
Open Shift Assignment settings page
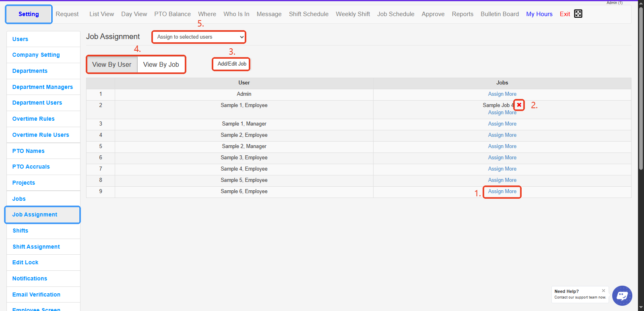[x=36, y=247]
